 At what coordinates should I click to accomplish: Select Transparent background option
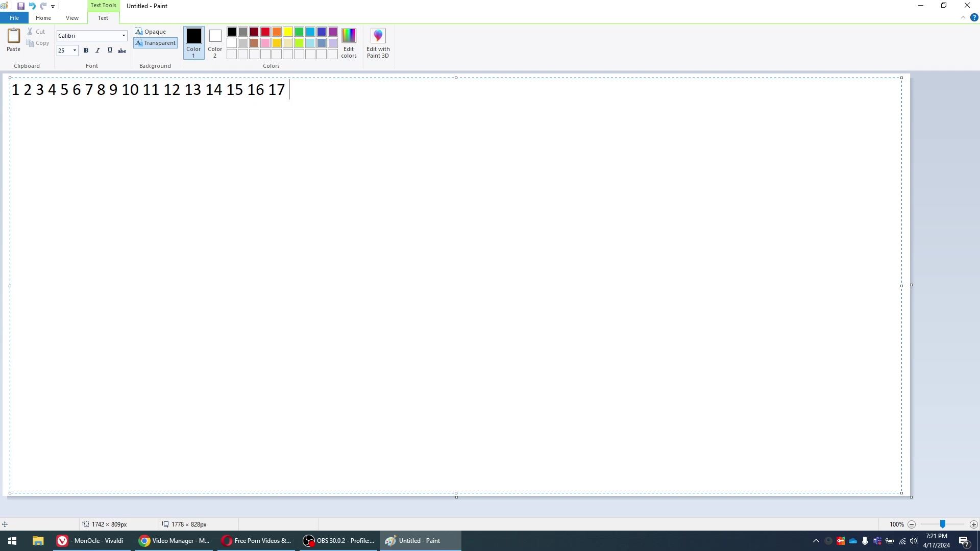pyautogui.click(x=155, y=43)
